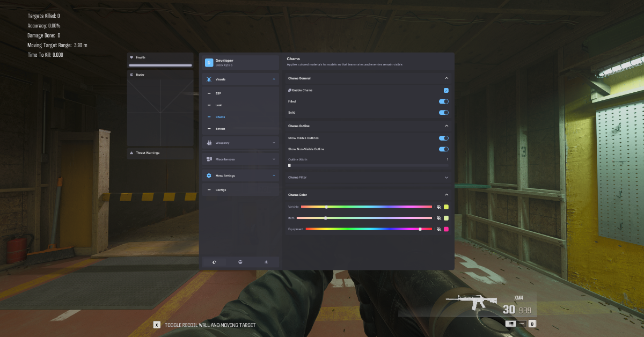Image resolution: width=644 pixels, height=337 pixels.
Task: Expand the Chams Filter section
Action: tap(446, 177)
